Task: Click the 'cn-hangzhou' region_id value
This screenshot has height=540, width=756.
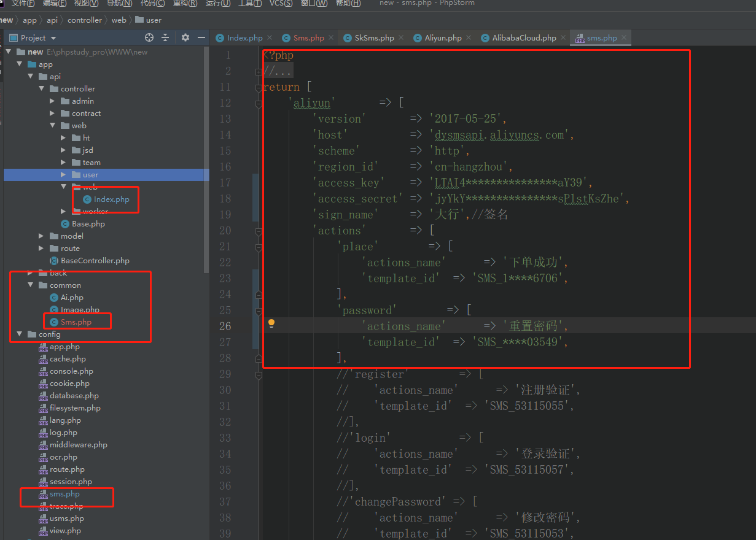Action: pyautogui.click(x=470, y=166)
